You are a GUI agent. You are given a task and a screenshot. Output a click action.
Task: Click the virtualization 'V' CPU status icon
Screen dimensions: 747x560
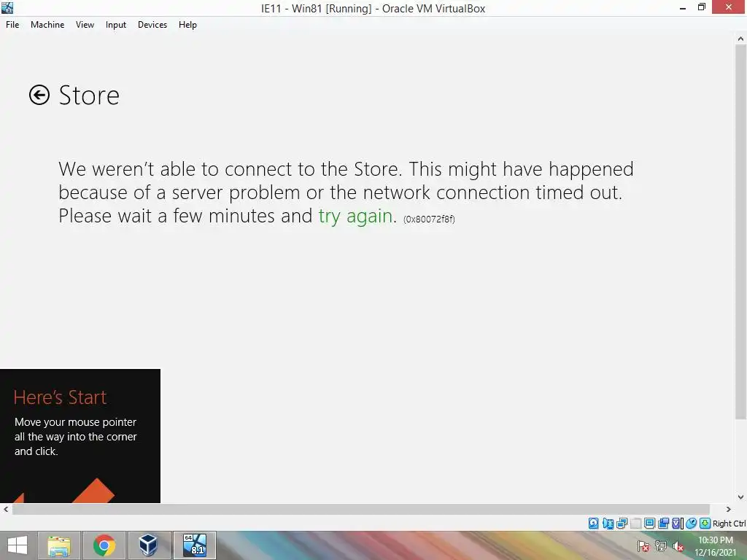678,524
